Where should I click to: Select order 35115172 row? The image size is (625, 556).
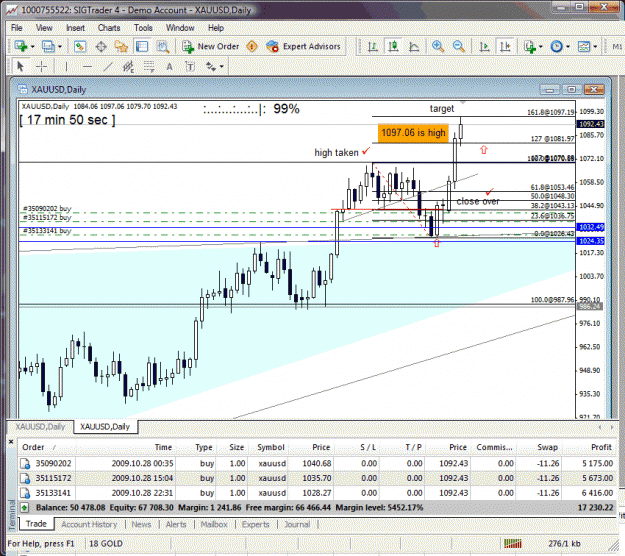click(x=317, y=478)
